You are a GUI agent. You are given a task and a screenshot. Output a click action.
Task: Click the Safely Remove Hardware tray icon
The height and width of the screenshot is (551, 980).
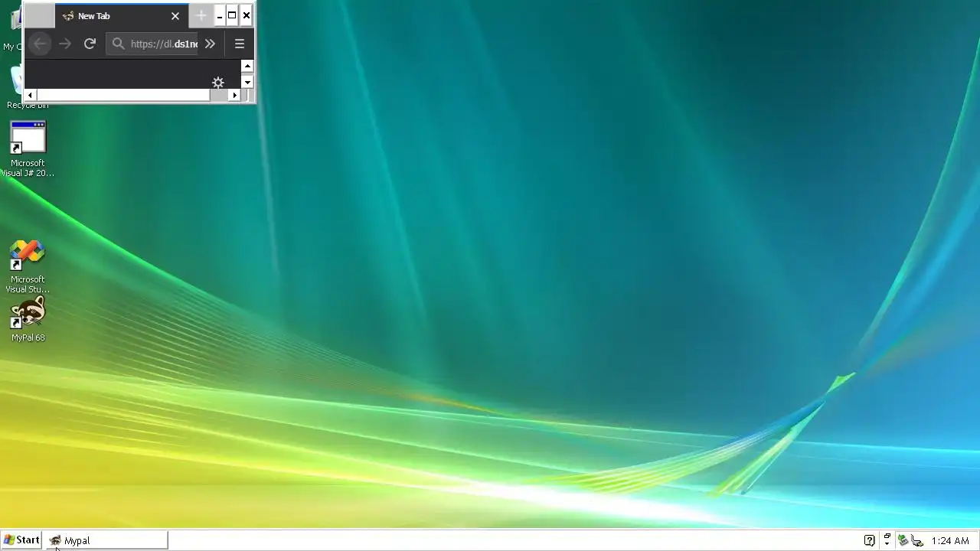coord(916,540)
